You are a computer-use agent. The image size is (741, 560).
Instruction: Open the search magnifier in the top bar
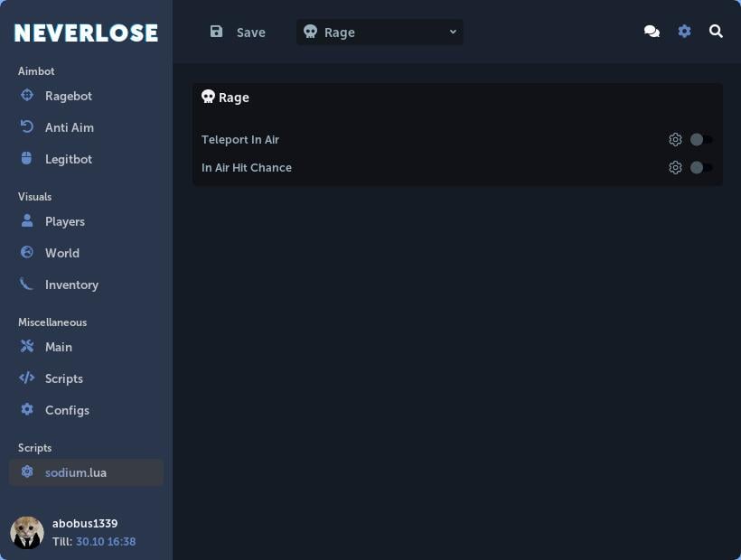point(716,31)
